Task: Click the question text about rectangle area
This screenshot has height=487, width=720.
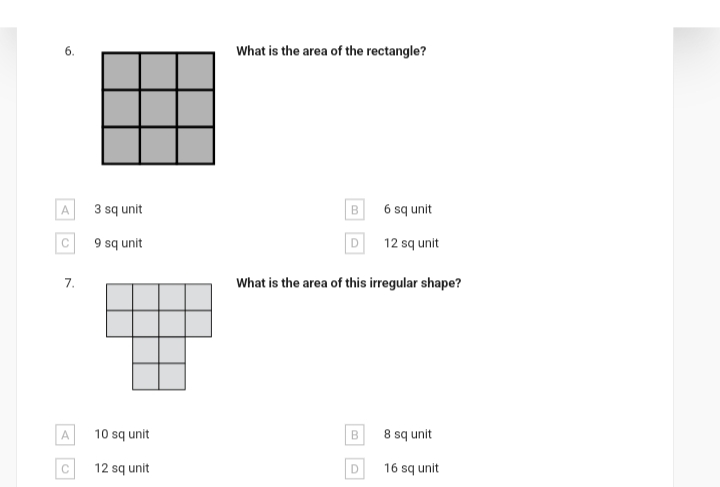Action: tap(331, 51)
